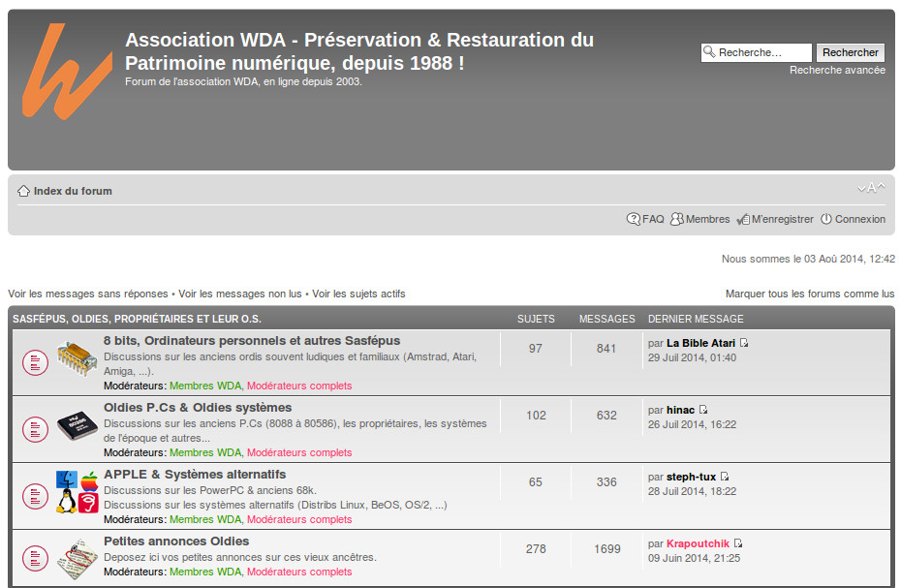Click the orange WDA site logo
Viewport: 901px width, 588px height.
pyautogui.click(x=66, y=70)
